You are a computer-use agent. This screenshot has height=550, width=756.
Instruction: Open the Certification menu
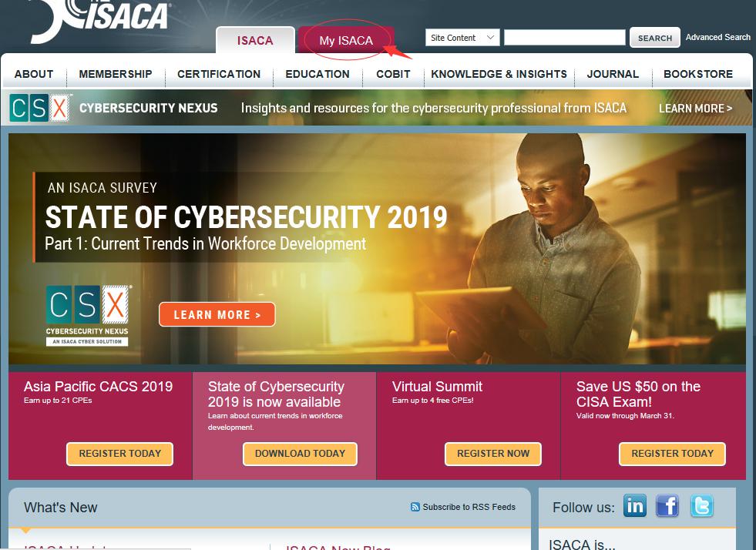(219, 74)
